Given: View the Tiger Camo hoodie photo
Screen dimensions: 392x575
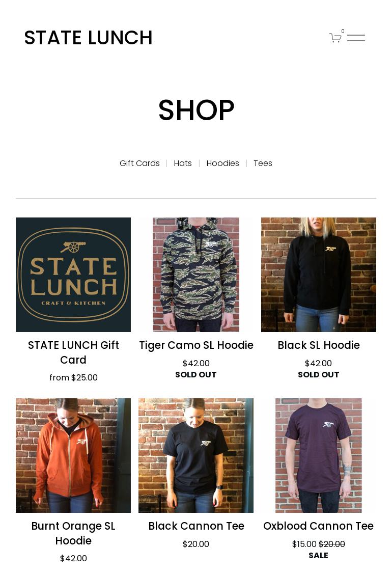Looking at the screenshot, I should tap(196, 275).
